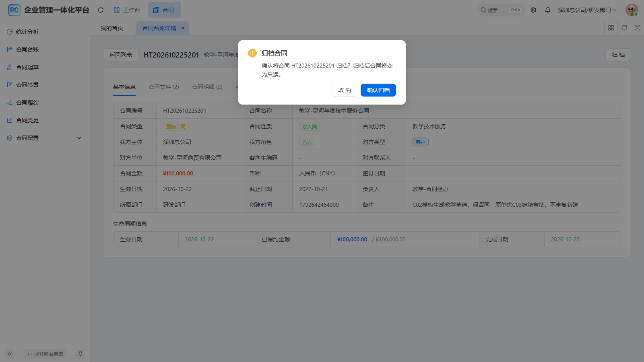Select the 合同台账详情 tab
The image size is (644, 362).
pos(159,28)
